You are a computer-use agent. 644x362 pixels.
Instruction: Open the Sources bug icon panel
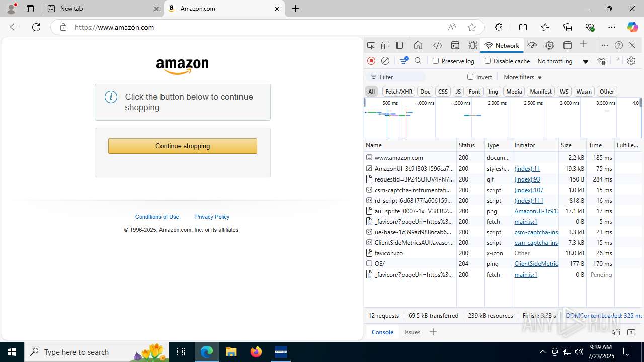point(473,45)
